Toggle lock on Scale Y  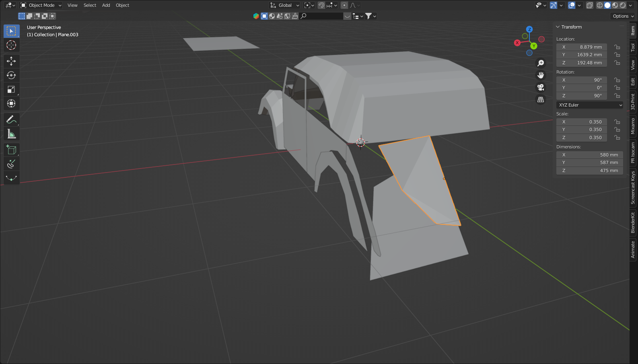(x=617, y=130)
